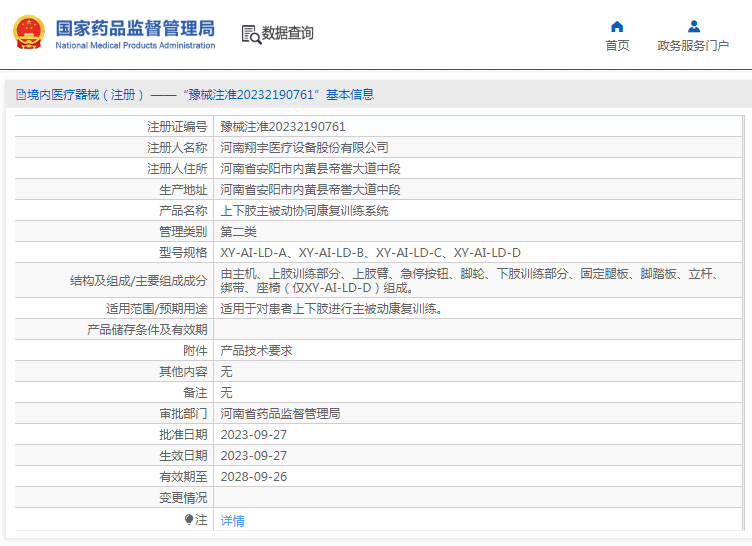Select 河南省药品监督管理局 approval department
The height and width of the screenshot is (546, 752).
[280, 414]
